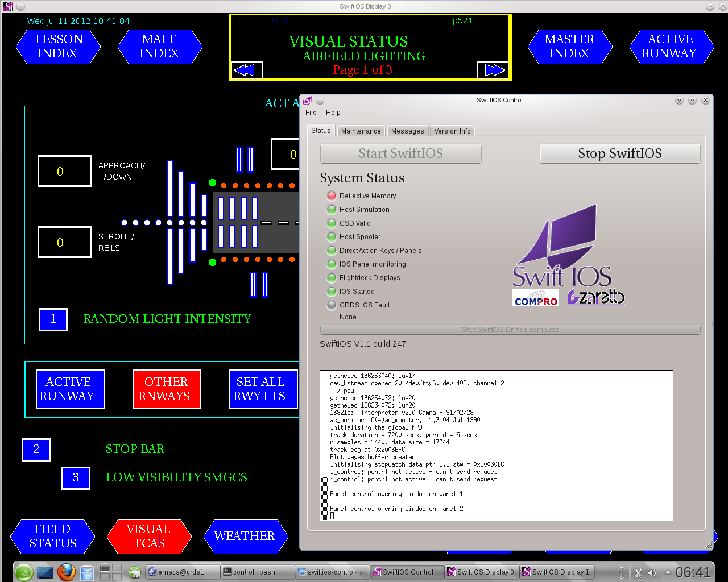Click the IOS Panel monitoring indicator
The height and width of the screenshot is (582, 728).
[332, 264]
